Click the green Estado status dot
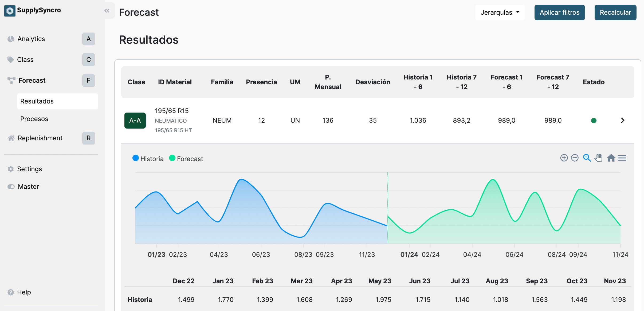 tap(594, 121)
